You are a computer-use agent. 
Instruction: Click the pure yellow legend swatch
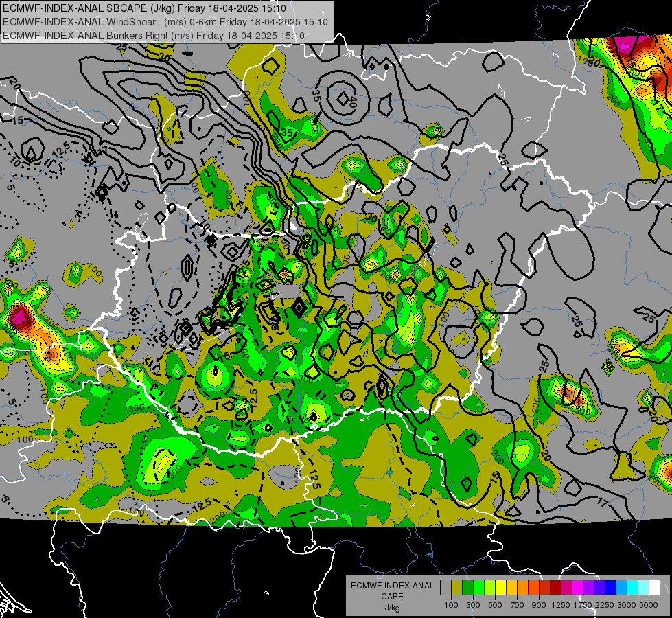pos(500,587)
